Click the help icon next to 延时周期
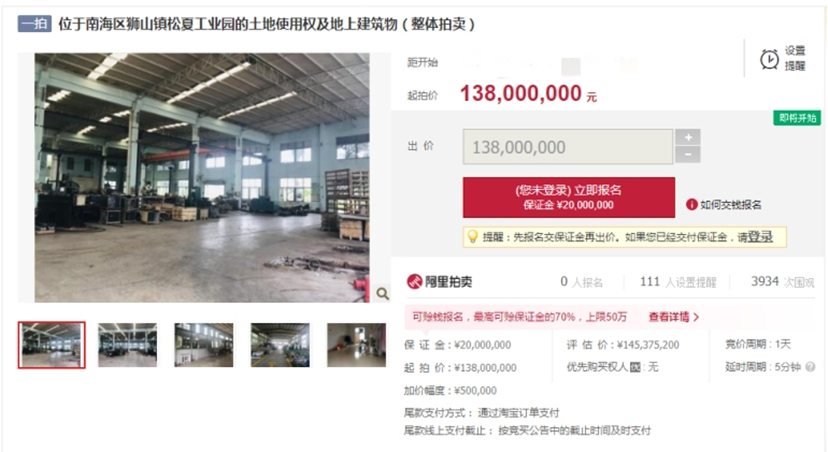 (810, 366)
